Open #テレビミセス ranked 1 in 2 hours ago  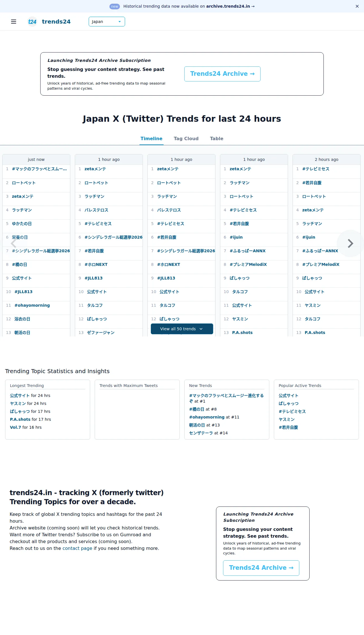(316, 169)
